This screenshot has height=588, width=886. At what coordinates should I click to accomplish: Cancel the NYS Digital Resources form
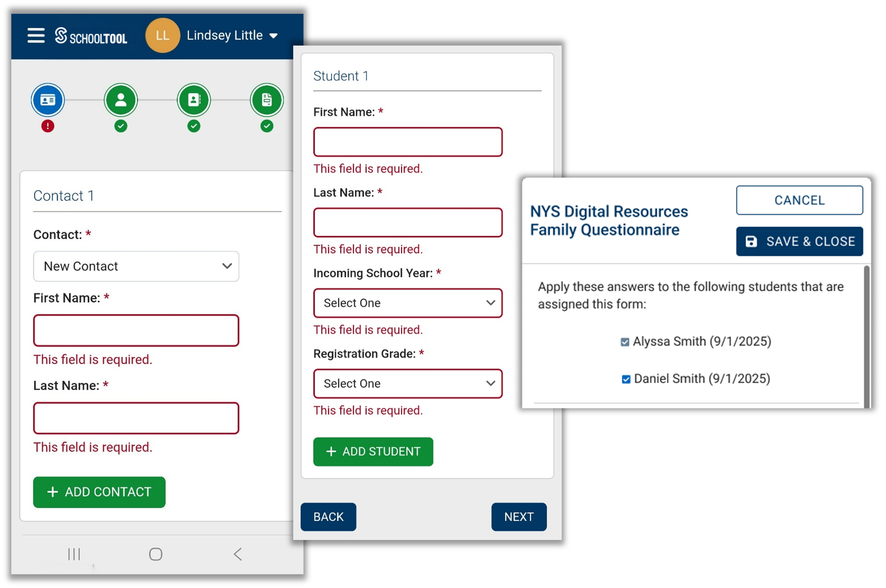click(x=799, y=200)
